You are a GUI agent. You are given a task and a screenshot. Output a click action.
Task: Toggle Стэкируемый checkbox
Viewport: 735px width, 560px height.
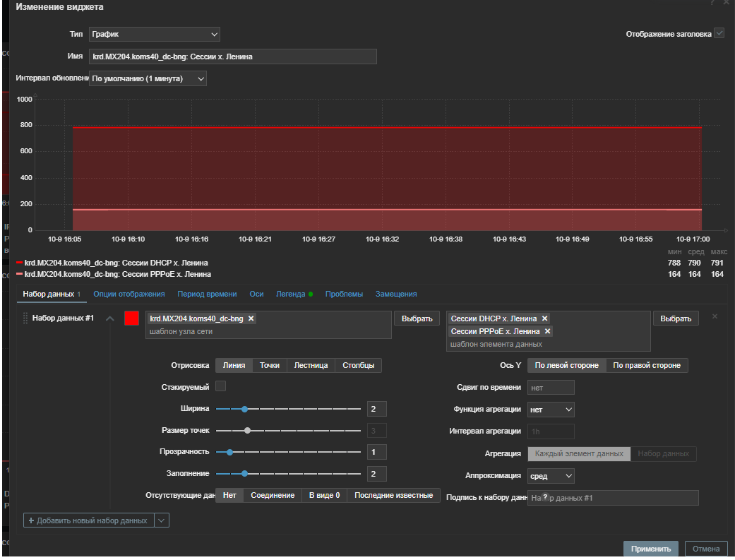(x=220, y=386)
